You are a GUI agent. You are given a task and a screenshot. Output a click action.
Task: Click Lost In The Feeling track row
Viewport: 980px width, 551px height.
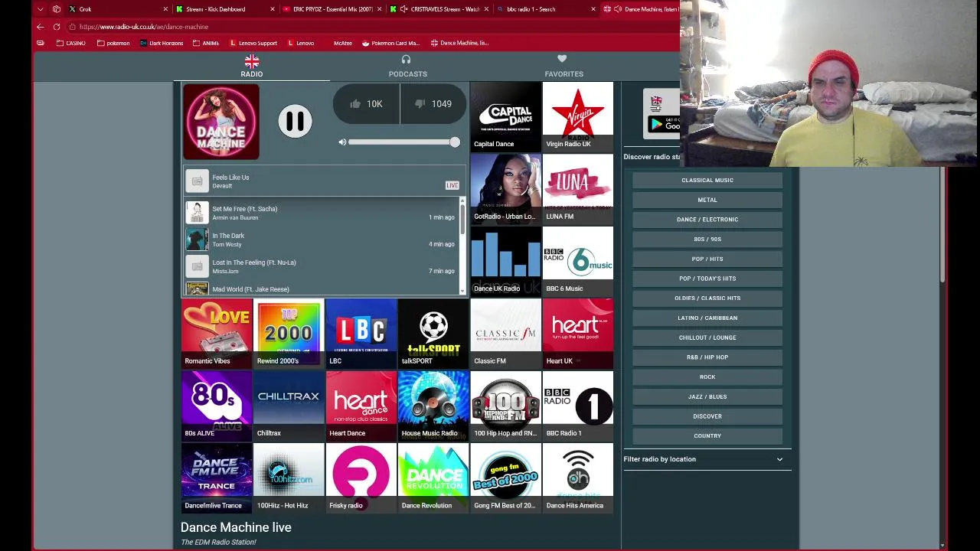(321, 266)
